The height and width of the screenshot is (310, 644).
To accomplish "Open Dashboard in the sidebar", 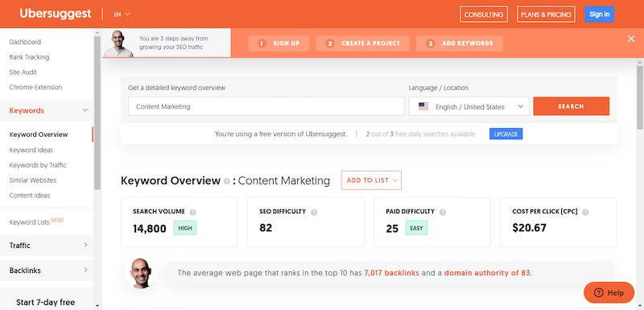I will pos(25,42).
